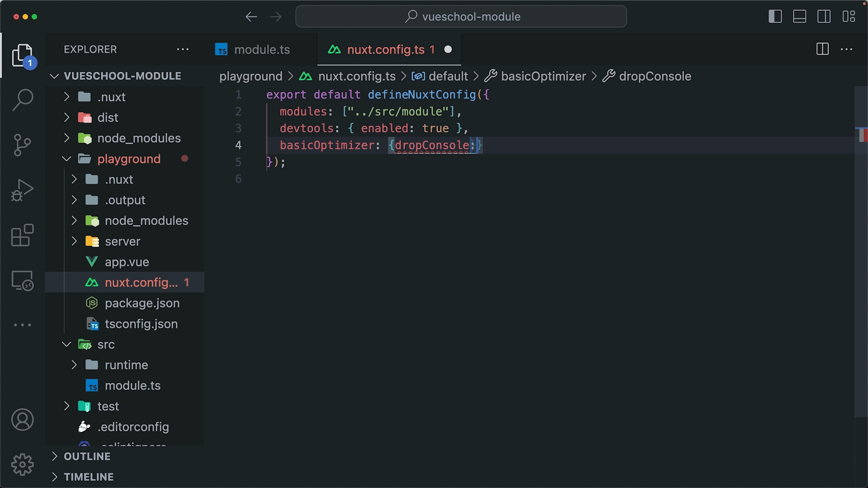Click the dropConsole property in code

coord(432,145)
